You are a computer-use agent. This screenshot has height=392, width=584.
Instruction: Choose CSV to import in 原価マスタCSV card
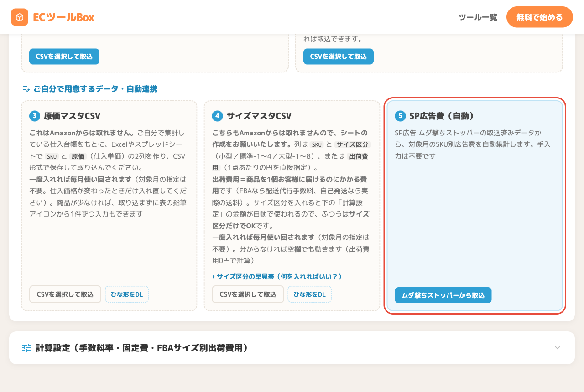click(x=65, y=294)
